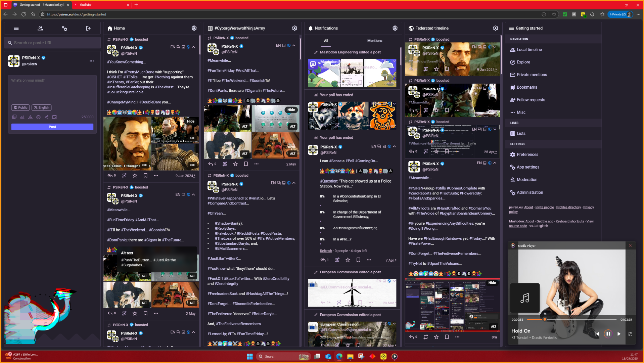The width and height of the screenshot is (644, 363).
Task: Reload the page with the browser refresh icon
Action: click(24, 14)
